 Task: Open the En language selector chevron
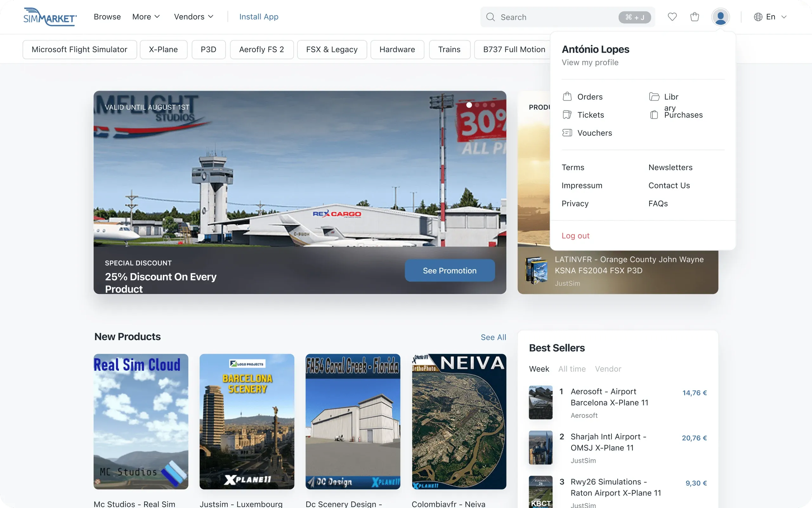coord(784,17)
